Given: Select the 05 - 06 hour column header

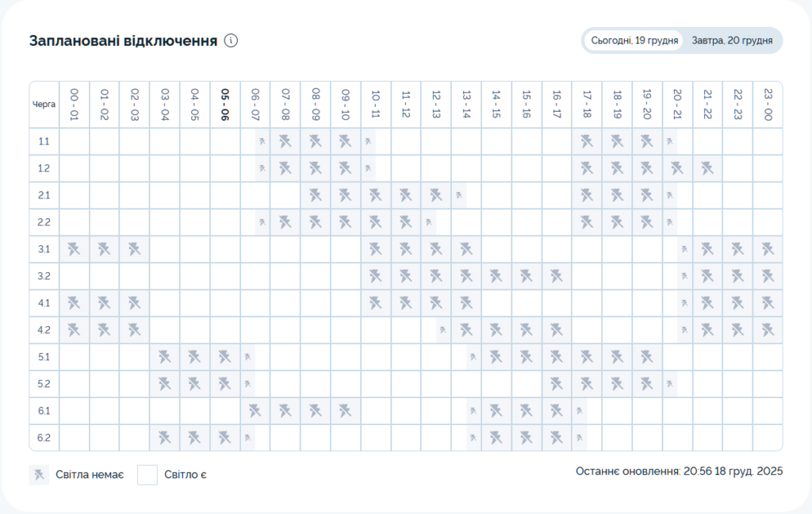Looking at the screenshot, I should (225, 104).
